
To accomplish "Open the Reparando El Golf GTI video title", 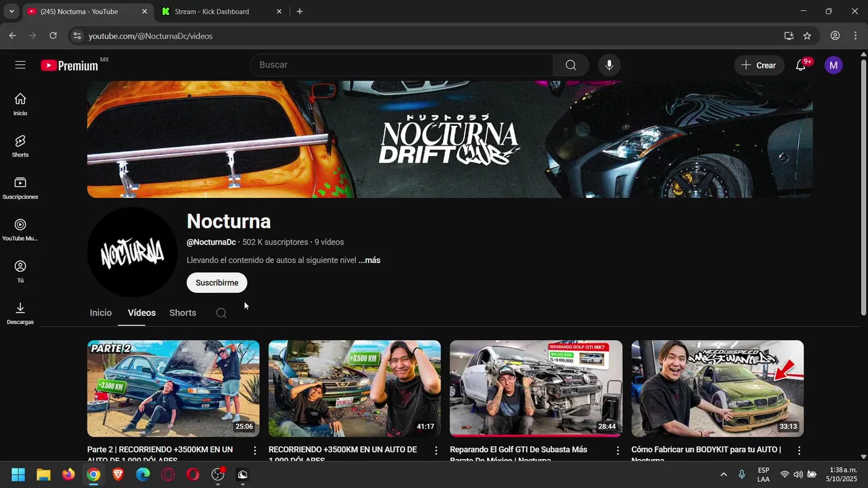I will point(519,454).
